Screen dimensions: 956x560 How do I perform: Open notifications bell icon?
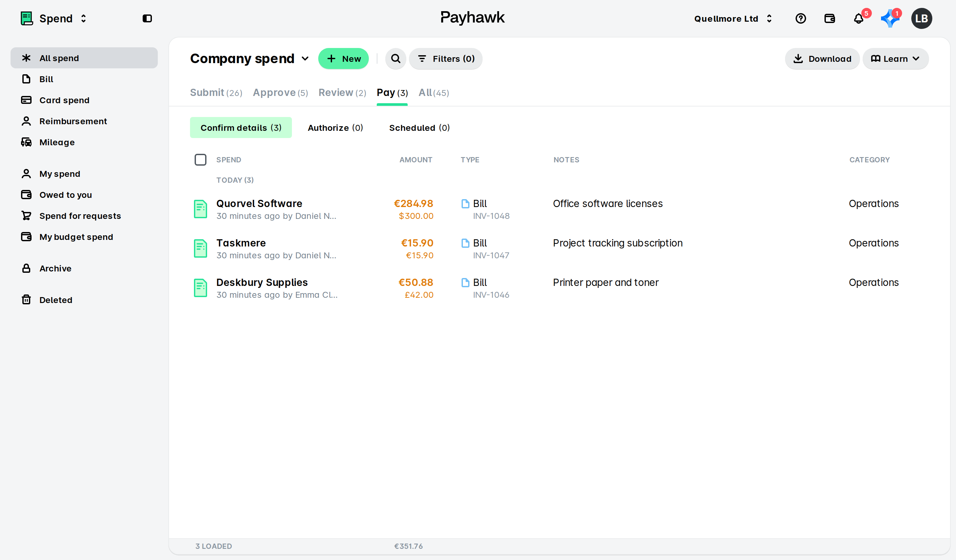(859, 18)
